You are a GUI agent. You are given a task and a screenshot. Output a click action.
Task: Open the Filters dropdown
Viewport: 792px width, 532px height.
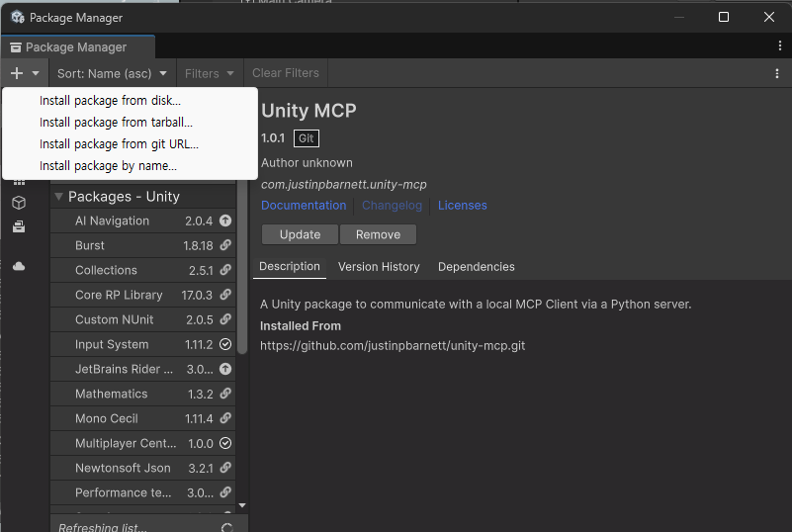pos(209,73)
